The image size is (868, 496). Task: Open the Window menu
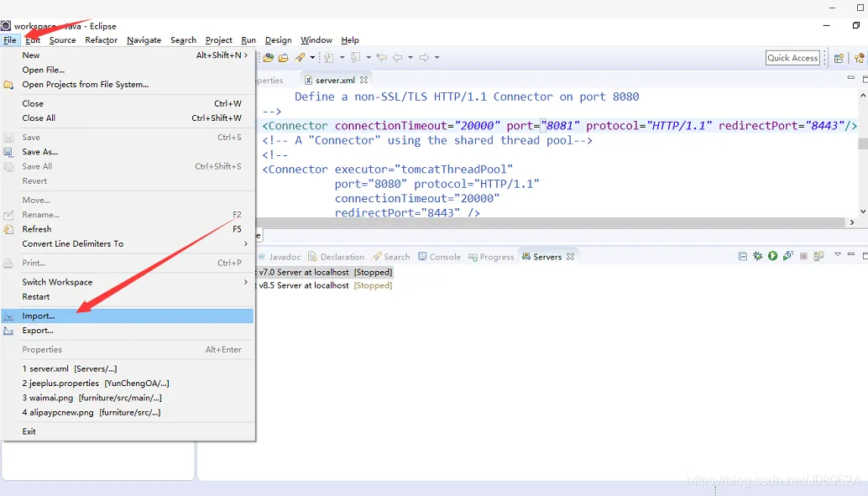pyautogui.click(x=316, y=39)
